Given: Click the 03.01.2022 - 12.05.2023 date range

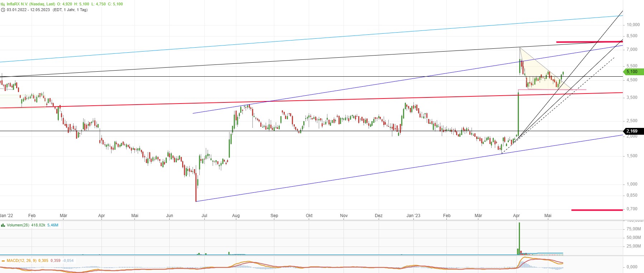Looking at the screenshot, I should click(28, 10).
